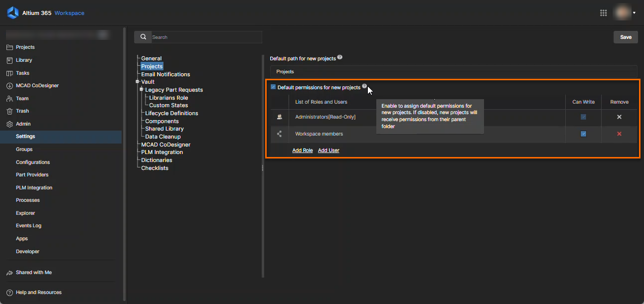Select Shared Library tree item
644x304 pixels.
tap(164, 129)
